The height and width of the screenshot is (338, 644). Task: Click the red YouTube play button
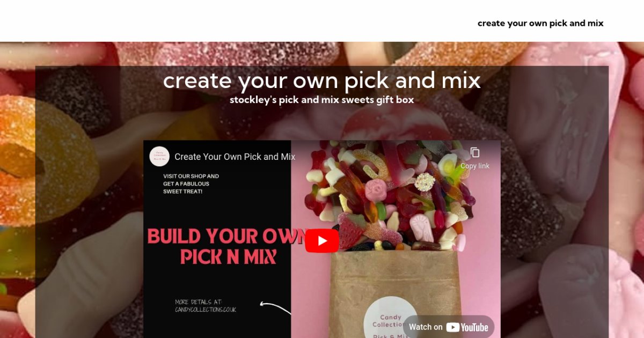322,241
